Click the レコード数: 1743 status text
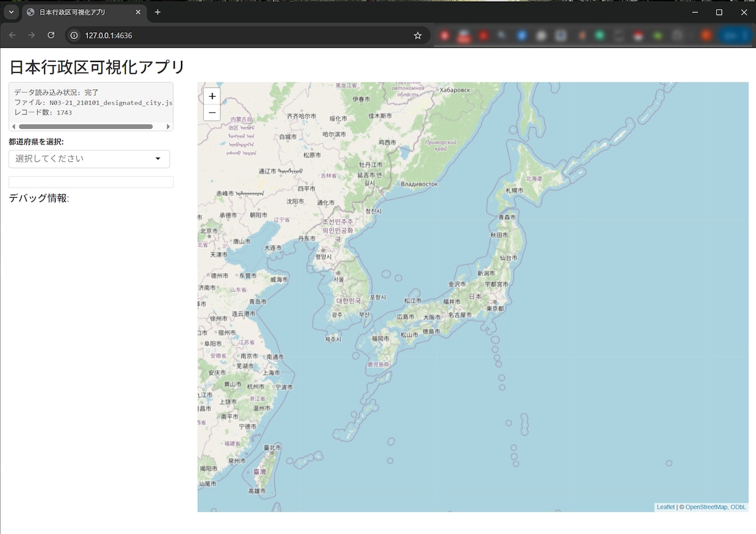 click(43, 113)
